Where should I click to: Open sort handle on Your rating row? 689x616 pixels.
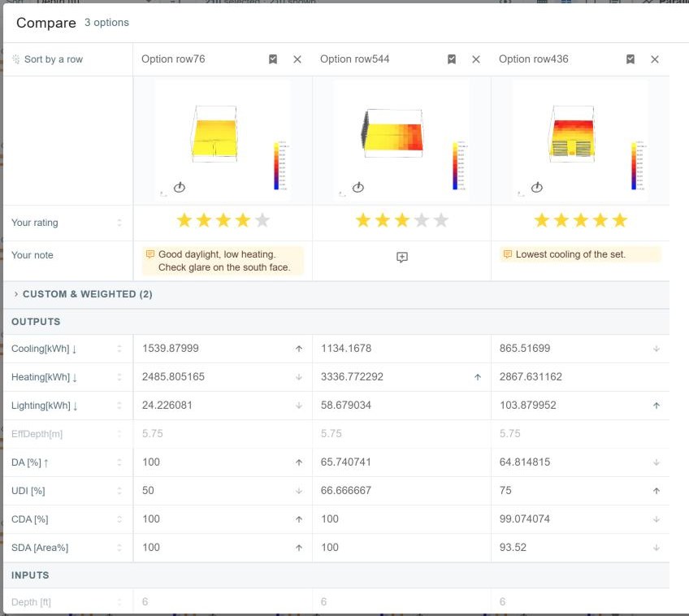tap(119, 223)
